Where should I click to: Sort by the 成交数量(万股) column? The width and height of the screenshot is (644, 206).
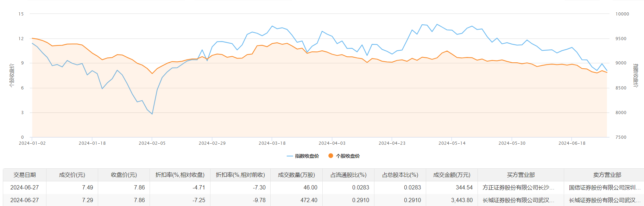pyautogui.click(x=296, y=175)
